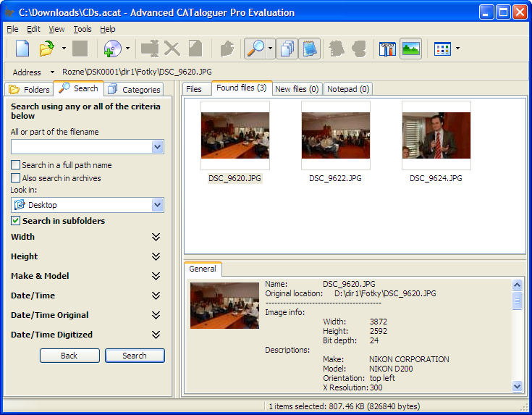Uncheck Search in subfolders checkbox
Image resolution: width=532 pixels, height=415 pixels.
pyautogui.click(x=16, y=221)
